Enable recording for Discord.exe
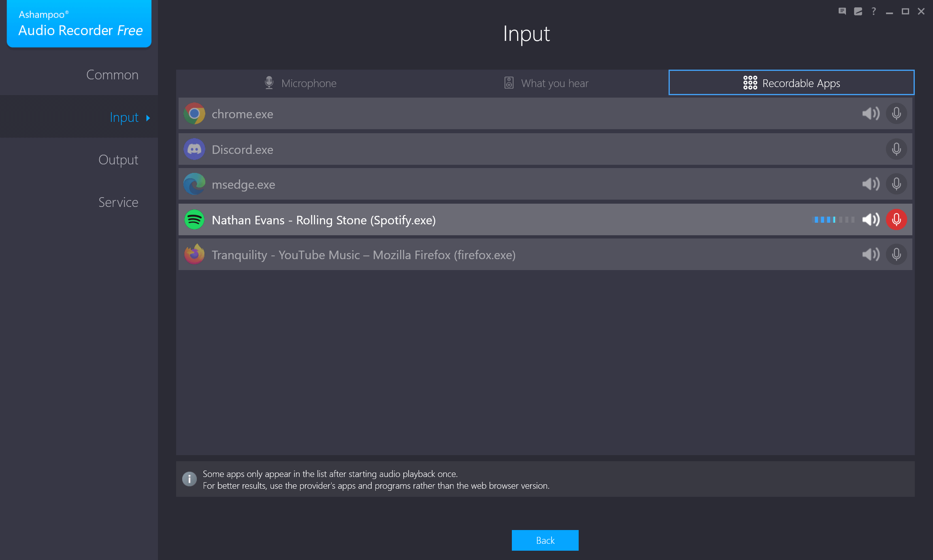Image resolution: width=933 pixels, height=560 pixels. click(896, 149)
